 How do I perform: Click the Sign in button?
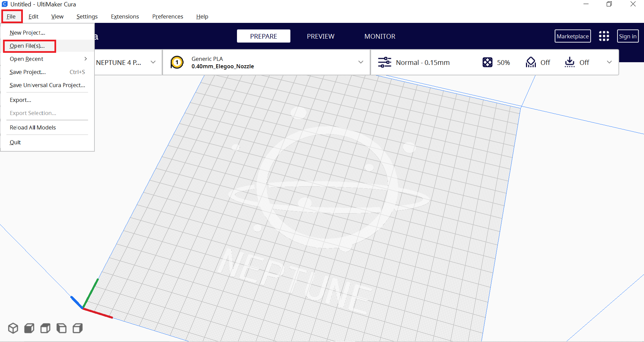pos(628,36)
